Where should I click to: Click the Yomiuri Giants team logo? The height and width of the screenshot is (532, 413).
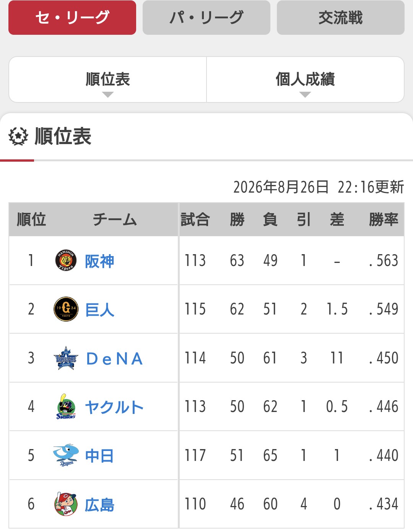pyautogui.click(x=66, y=309)
